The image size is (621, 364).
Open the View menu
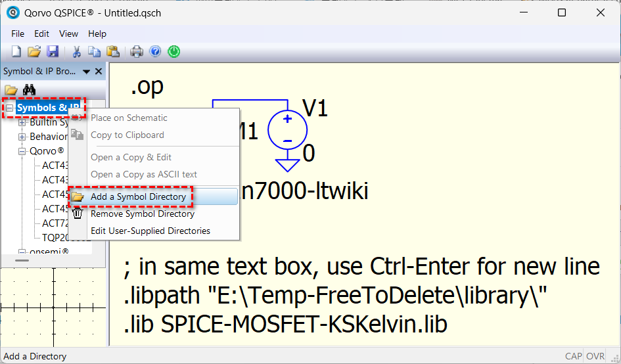(x=68, y=34)
